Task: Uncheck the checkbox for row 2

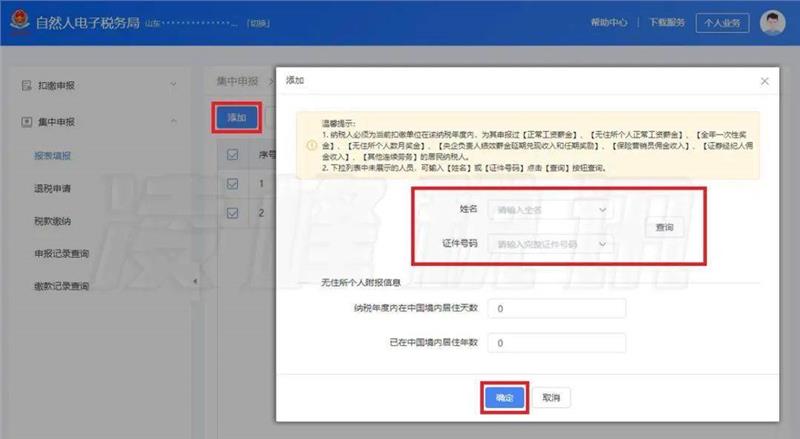Action: 233,212
